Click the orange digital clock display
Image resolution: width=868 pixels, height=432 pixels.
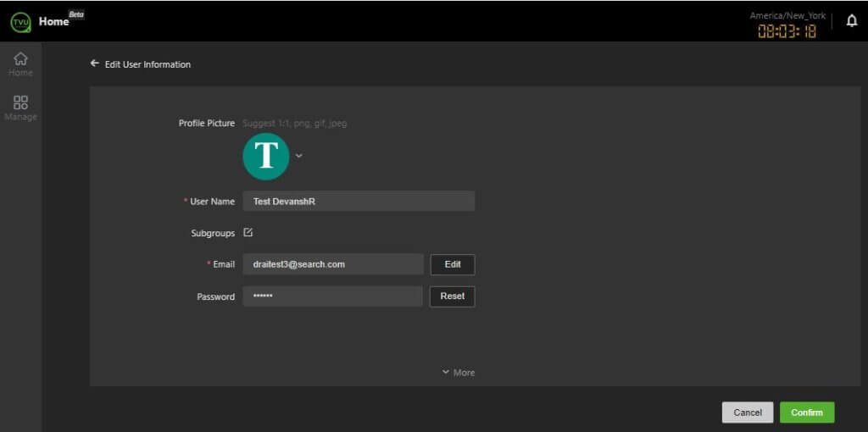787,31
